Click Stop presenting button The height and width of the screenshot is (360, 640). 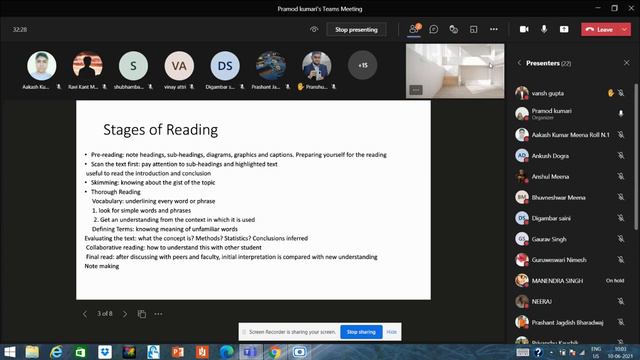click(x=356, y=29)
